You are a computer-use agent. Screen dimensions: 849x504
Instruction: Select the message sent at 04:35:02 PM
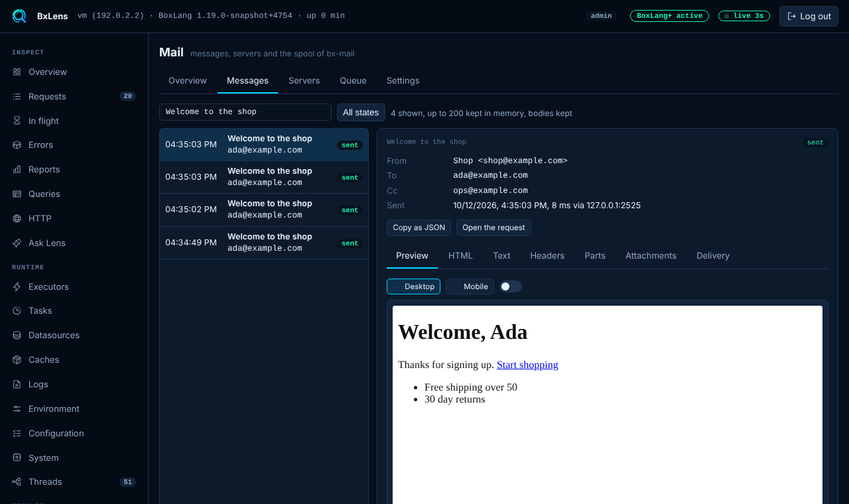264,210
